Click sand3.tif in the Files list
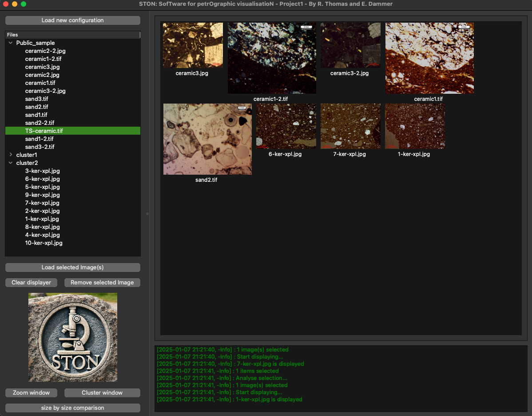Screen dimensions: 532x416 click(x=36, y=99)
